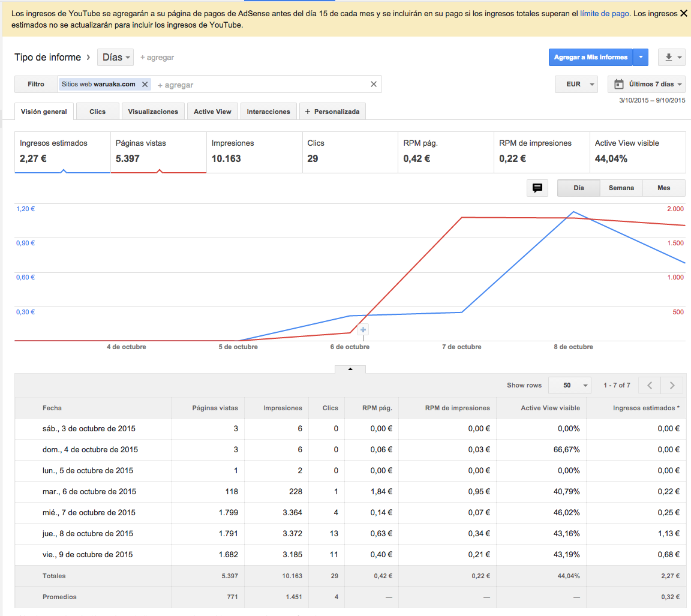Sort table by Páginas vistas column

(215, 408)
